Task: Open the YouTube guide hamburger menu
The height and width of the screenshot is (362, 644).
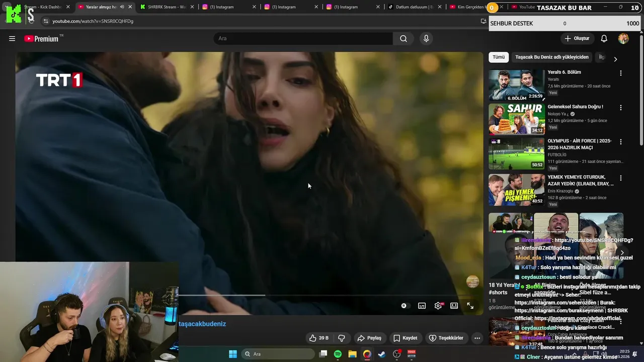Action: (x=12, y=39)
